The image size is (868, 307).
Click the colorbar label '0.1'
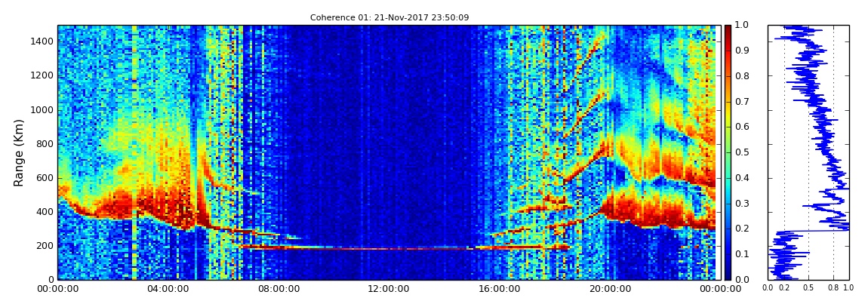740,254
